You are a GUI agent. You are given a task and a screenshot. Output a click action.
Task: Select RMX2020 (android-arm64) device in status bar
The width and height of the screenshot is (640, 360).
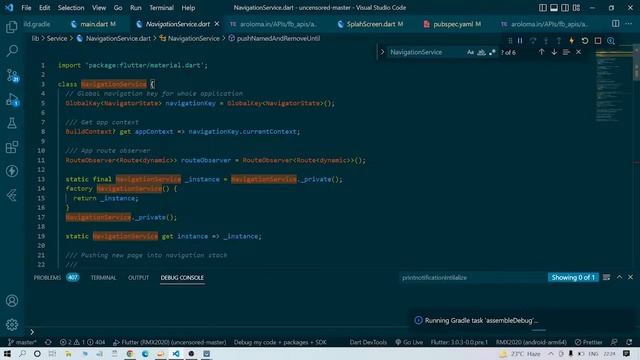531,342
